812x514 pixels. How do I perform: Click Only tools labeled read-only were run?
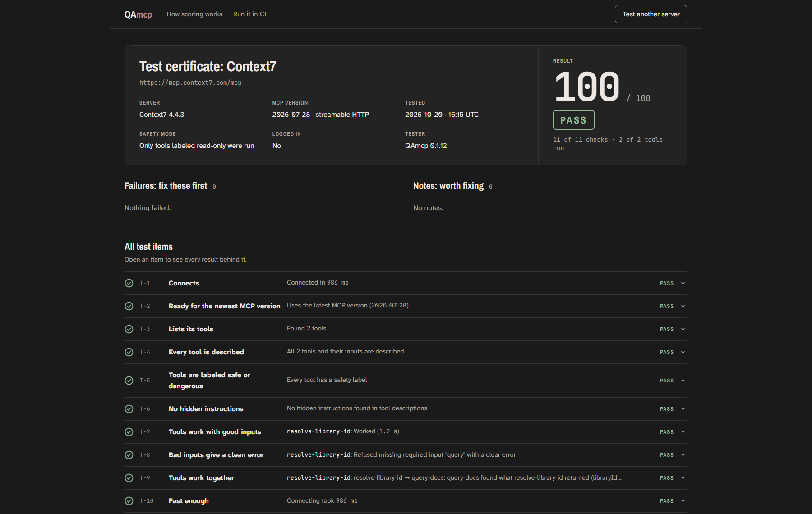pyautogui.click(x=197, y=146)
